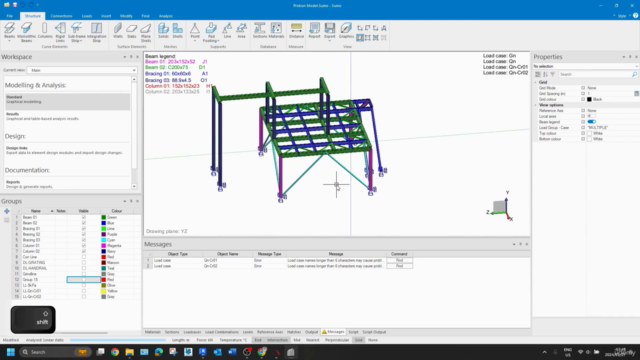
Task: Click Find for message row 2
Action: point(400,266)
